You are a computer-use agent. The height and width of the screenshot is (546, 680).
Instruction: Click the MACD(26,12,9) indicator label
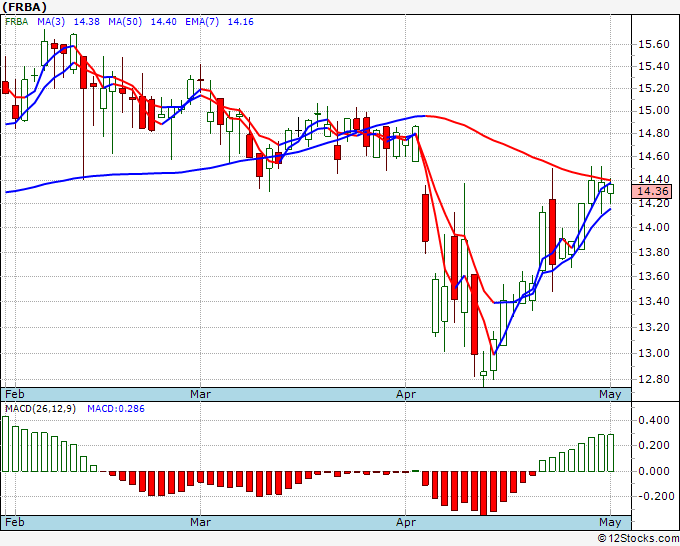(x=40, y=409)
